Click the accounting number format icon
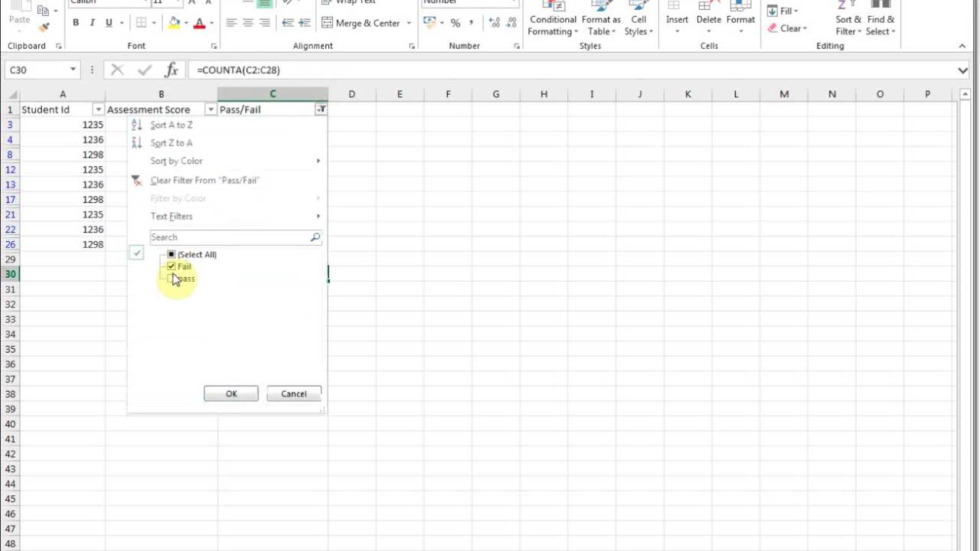Screen dimensions: 980x551 pos(430,23)
